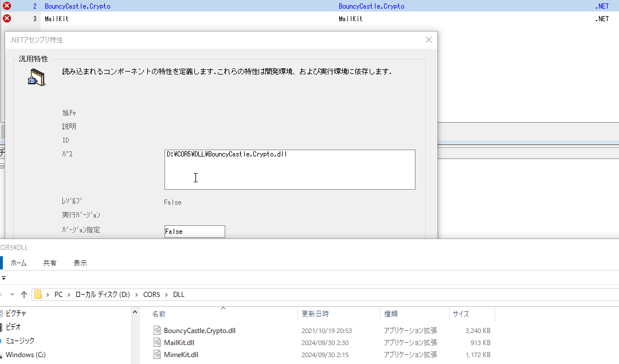Open the recent locations dropdown arrow

point(12,295)
